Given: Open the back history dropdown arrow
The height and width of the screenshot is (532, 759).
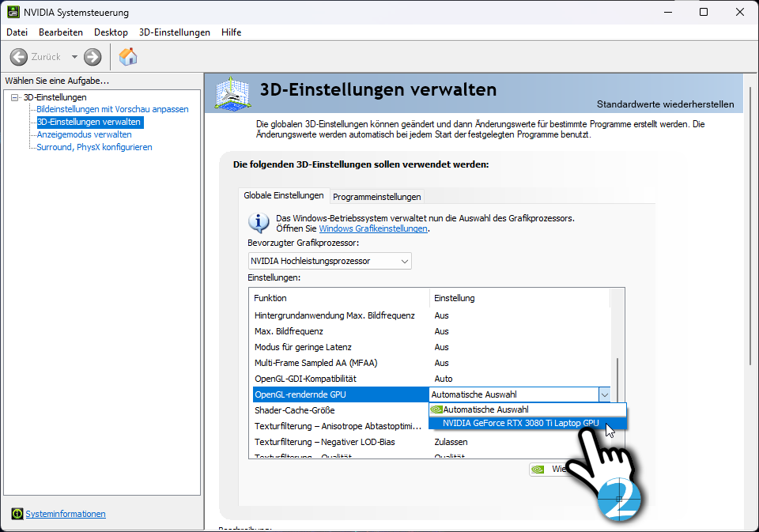Looking at the screenshot, I should coord(74,57).
